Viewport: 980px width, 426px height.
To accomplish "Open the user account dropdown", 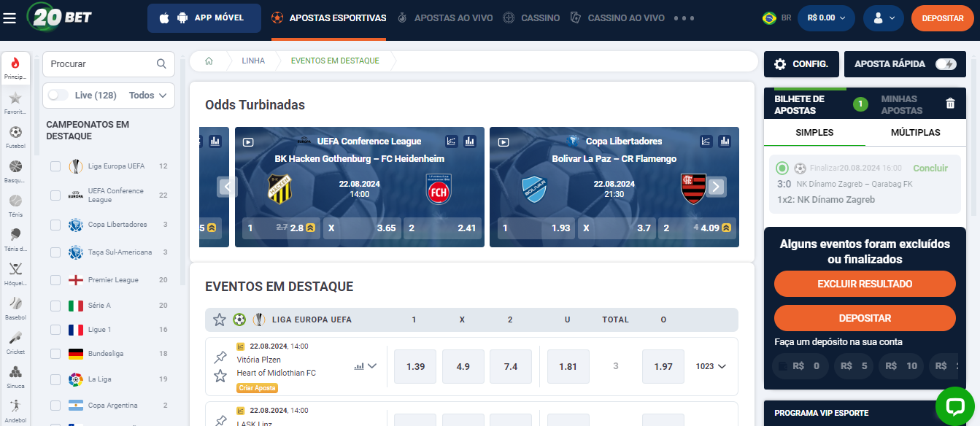I will click(x=884, y=18).
